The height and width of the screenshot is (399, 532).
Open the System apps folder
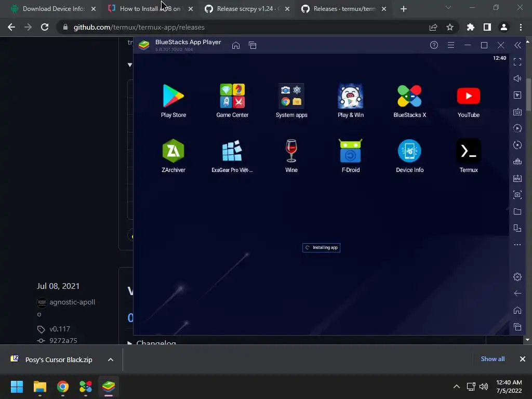click(x=291, y=100)
